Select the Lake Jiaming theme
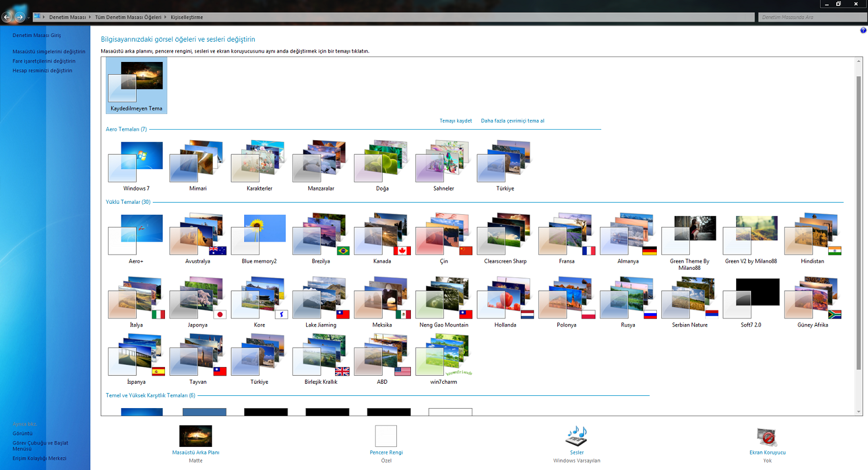The image size is (868, 470). [x=321, y=303]
